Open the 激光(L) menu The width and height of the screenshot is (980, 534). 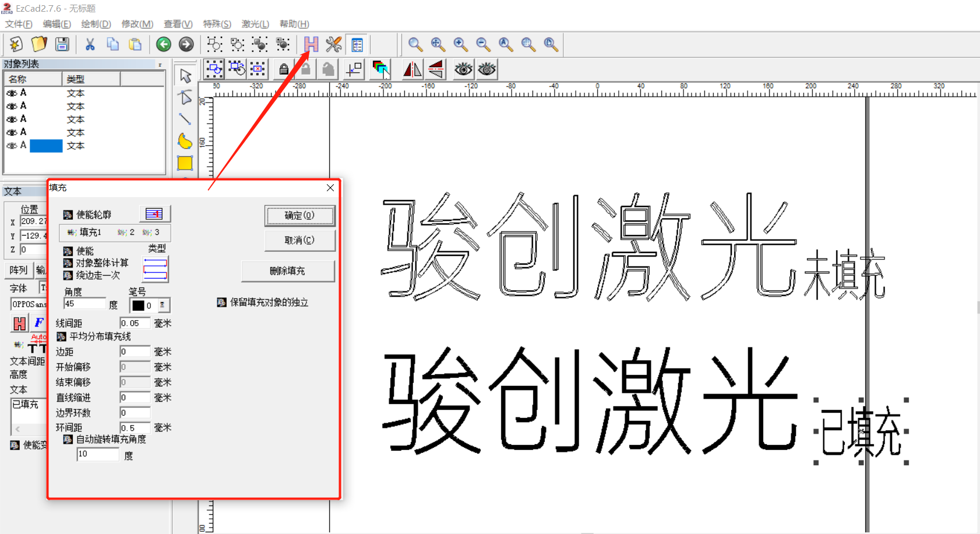pyautogui.click(x=255, y=24)
